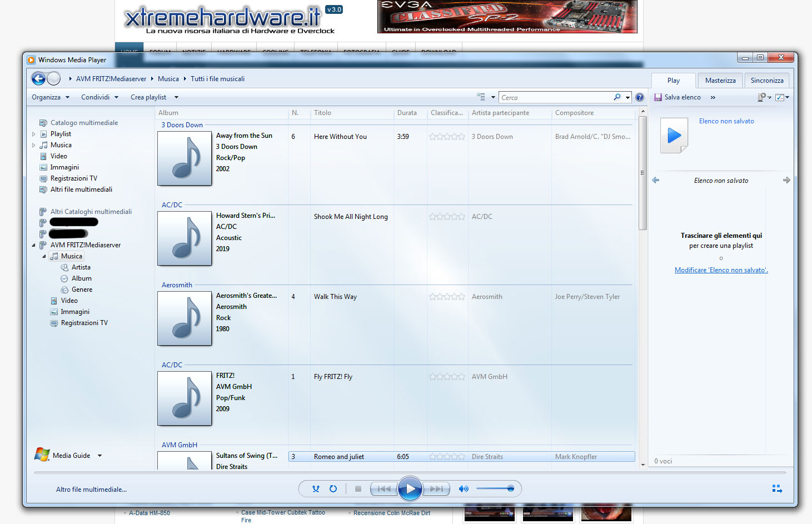Toggle shuffle mode on

point(316,489)
